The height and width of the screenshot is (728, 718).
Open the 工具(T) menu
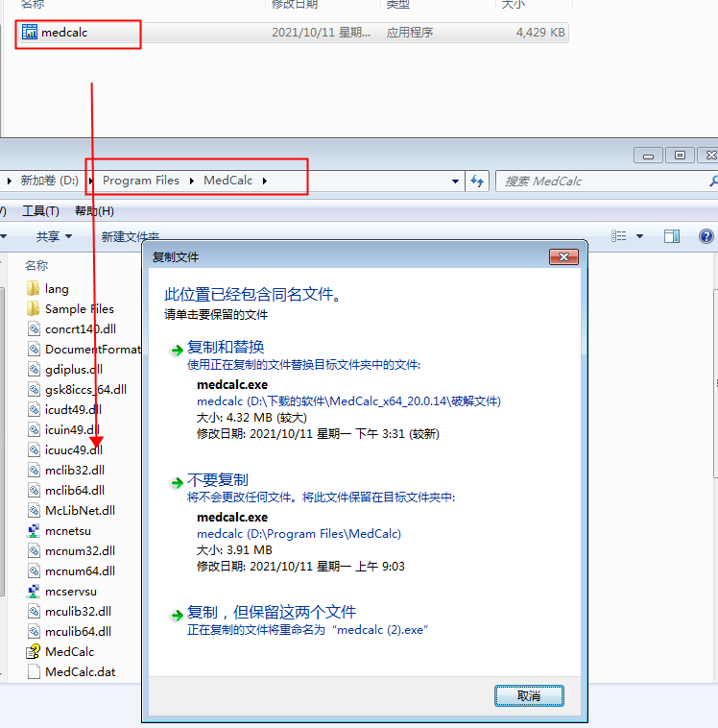coord(40,211)
